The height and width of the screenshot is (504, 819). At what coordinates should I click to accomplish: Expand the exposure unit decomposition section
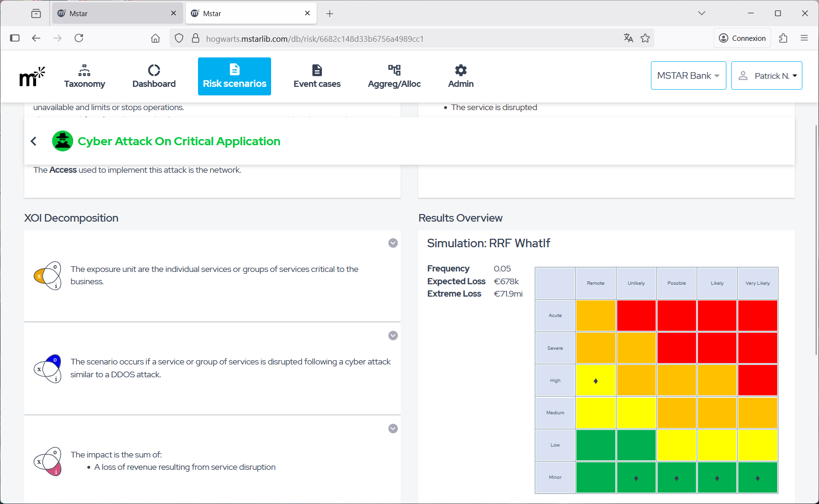(393, 243)
